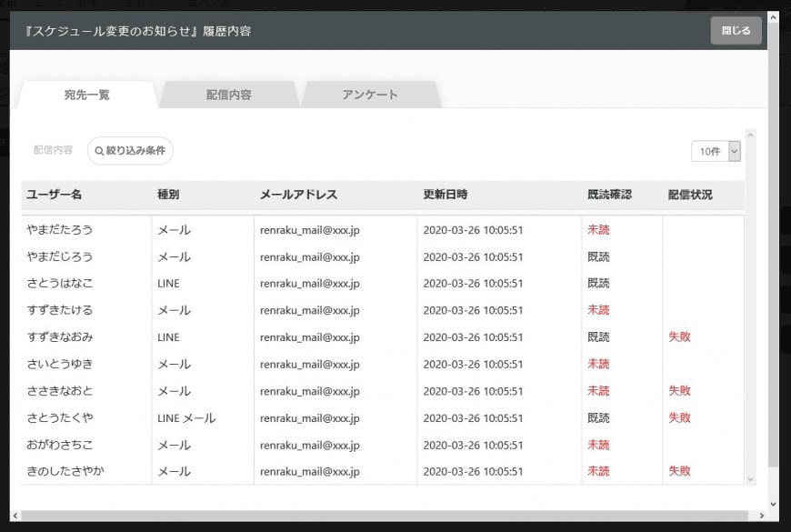The width and height of the screenshot is (791, 532).
Task: Sort by the 既読確認 column header
Action: click(609, 195)
